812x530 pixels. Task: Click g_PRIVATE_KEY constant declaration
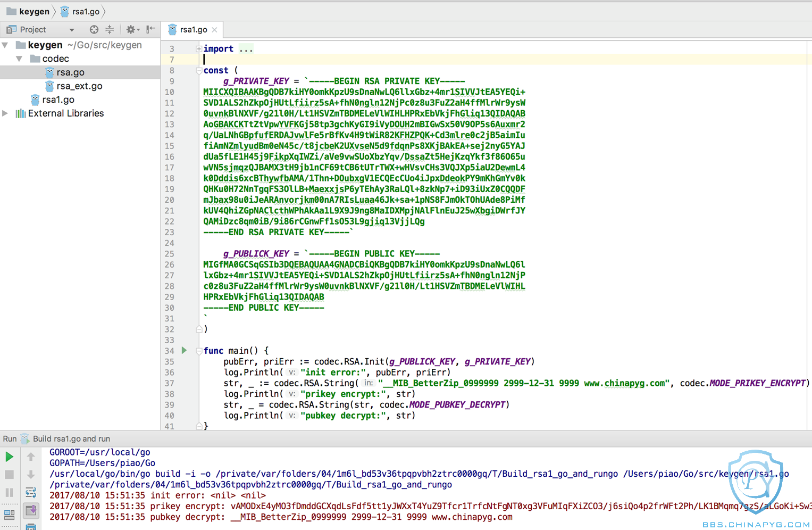click(256, 81)
